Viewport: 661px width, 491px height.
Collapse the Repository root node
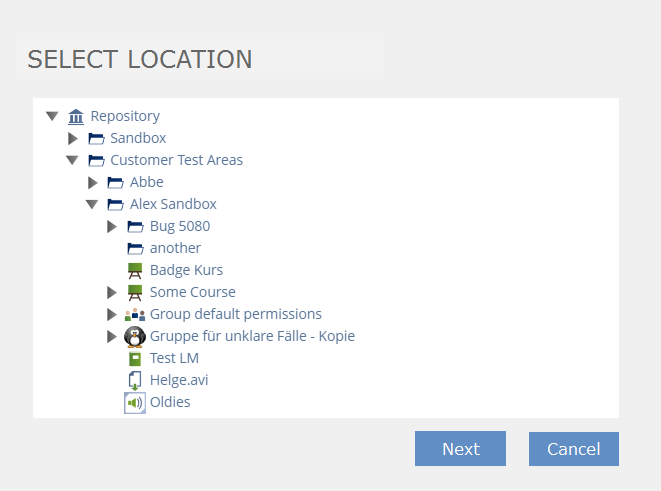click(x=52, y=116)
